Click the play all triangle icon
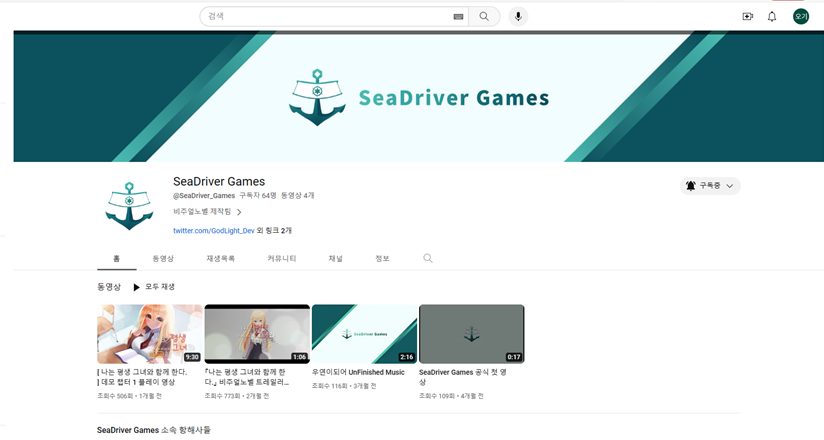Image resolution: width=824 pixels, height=440 pixels. (136, 287)
